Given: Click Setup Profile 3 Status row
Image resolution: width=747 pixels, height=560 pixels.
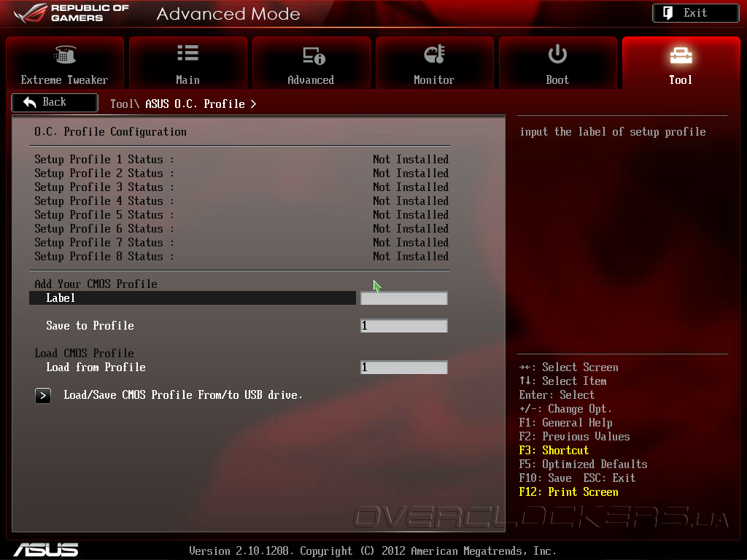Looking at the screenshot, I should tap(241, 187).
